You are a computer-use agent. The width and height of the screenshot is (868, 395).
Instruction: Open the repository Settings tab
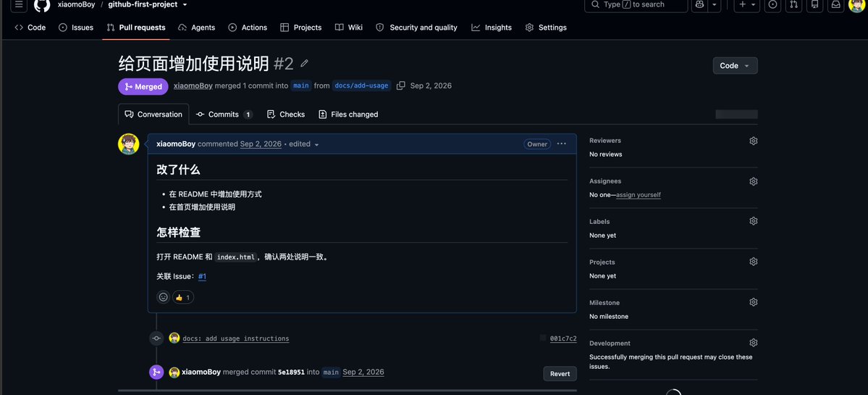[x=546, y=27]
